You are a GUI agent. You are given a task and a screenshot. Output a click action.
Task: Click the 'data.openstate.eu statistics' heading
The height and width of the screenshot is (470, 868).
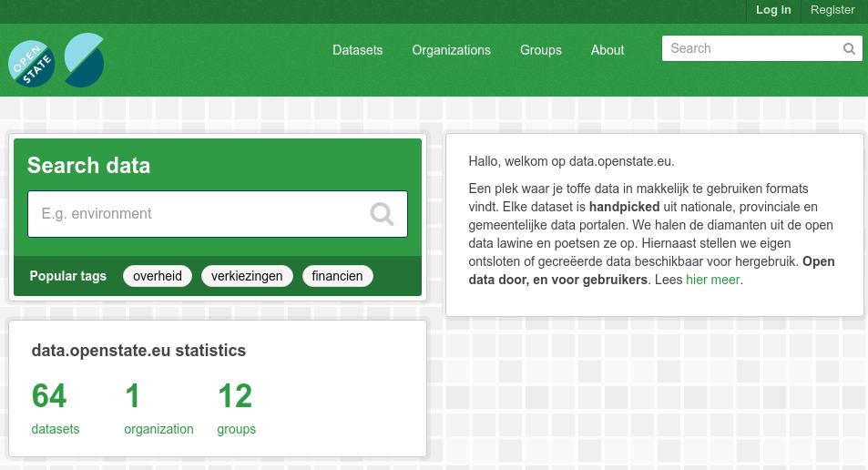click(138, 351)
